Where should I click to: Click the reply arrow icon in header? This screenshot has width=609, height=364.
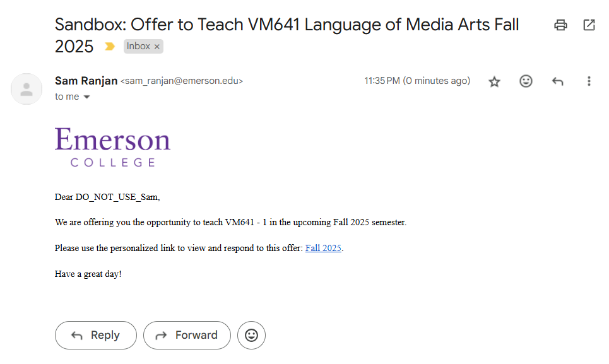pos(557,81)
